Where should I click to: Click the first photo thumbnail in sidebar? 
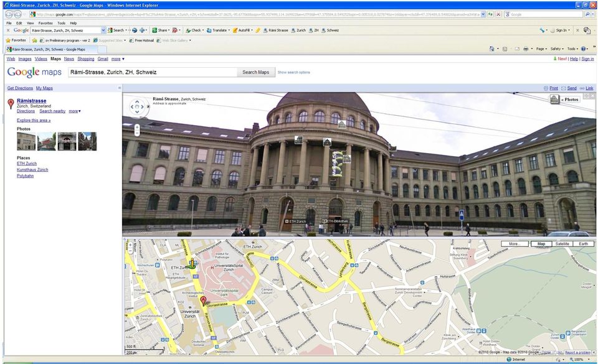click(x=26, y=141)
